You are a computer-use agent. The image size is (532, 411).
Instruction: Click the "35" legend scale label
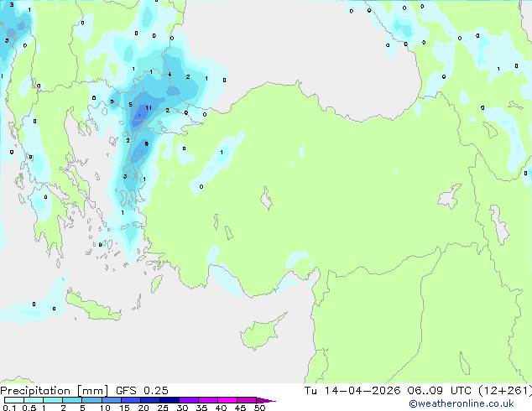pyautogui.click(x=201, y=408)
